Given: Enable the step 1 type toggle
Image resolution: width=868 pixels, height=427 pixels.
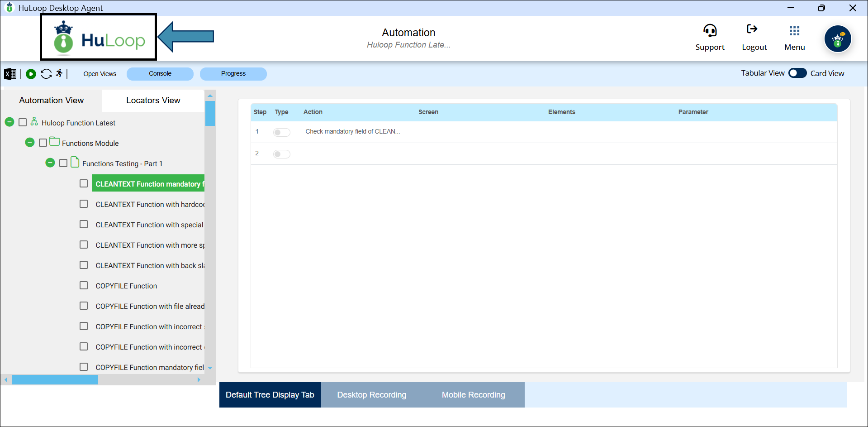Looking at the screenshot, I should point(281,132).
